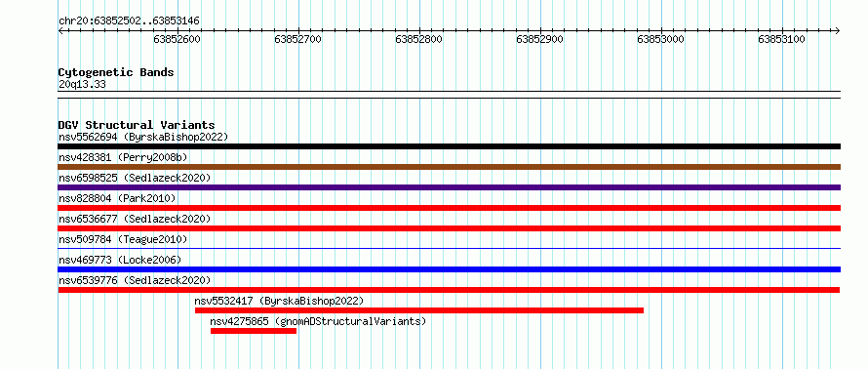
Task: Click red bar under nsv6536677
Action: pos(449,228)
